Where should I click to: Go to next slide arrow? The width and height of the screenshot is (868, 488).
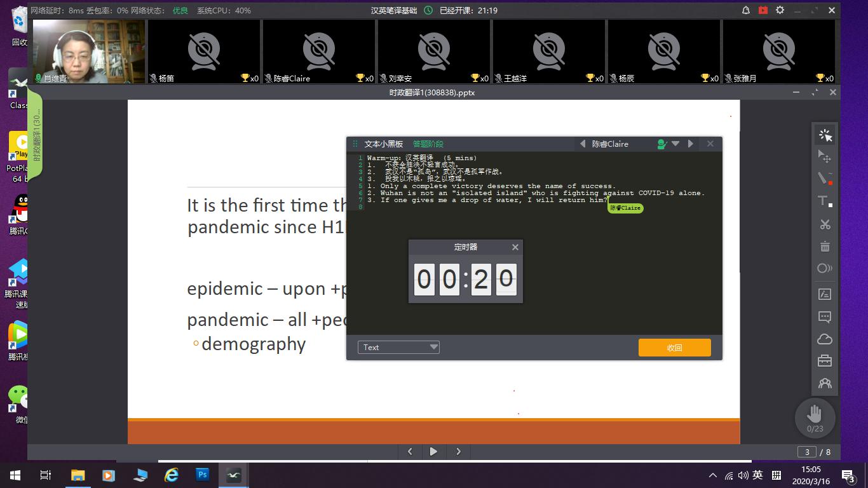tap(458, 452)
